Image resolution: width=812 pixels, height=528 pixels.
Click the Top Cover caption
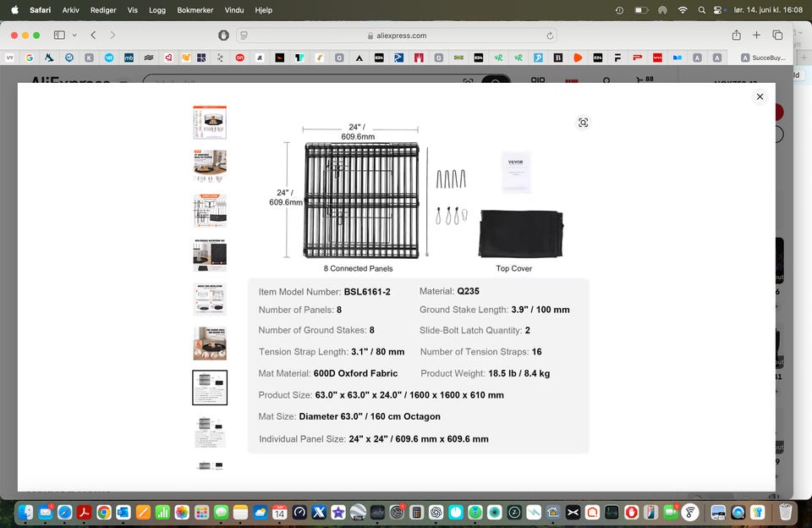click(513, 268)
